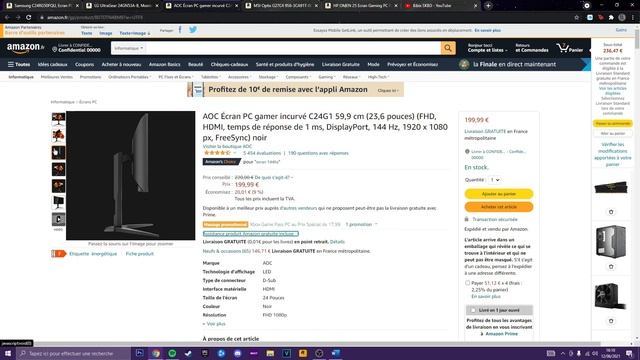Screen dimensions: 640x360
Task: Tick the Livré en 1 jour ouvré checkbox
Action: tap(473, 310)
